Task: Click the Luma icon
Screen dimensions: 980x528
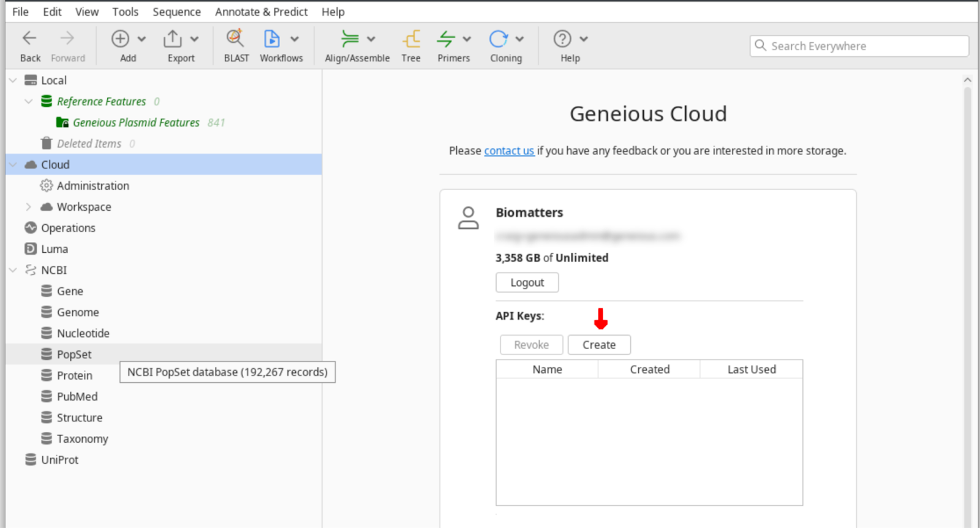Action: click(x=31, y=249)
